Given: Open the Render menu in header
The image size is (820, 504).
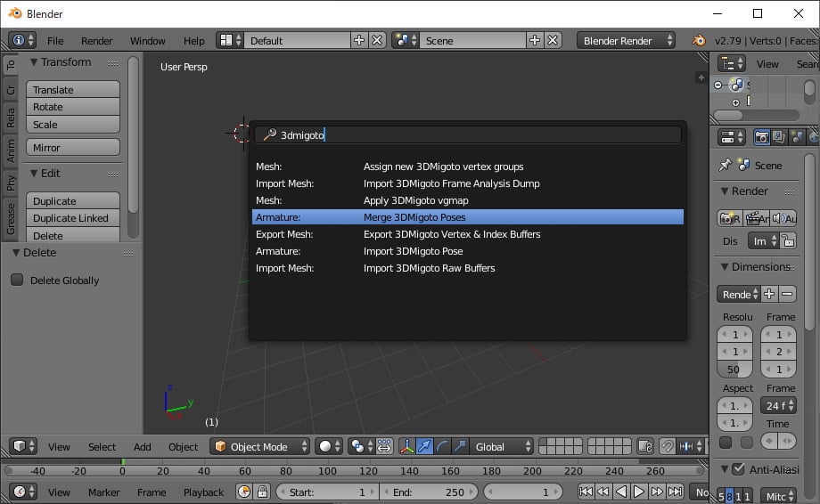Looking at the screenshot, I should pyautogui.click(x=96, y=41).
